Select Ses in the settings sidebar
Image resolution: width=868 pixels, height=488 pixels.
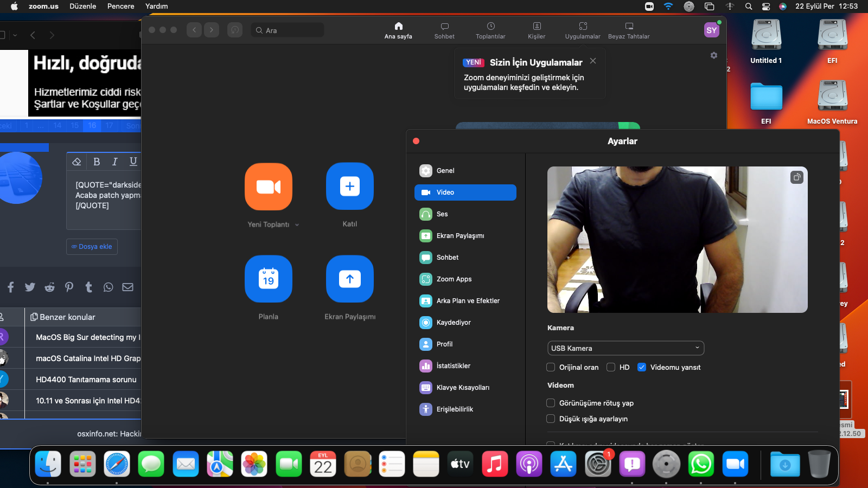(442, 214)
